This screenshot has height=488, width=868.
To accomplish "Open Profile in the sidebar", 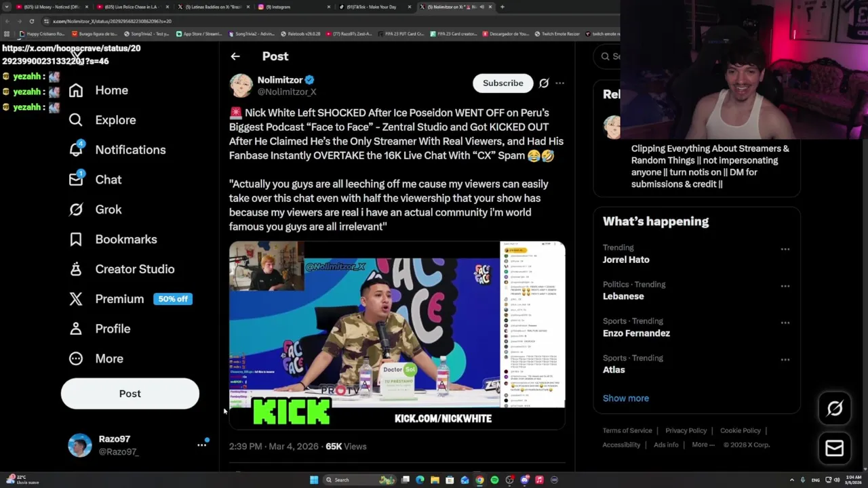I will click(100, 329).
